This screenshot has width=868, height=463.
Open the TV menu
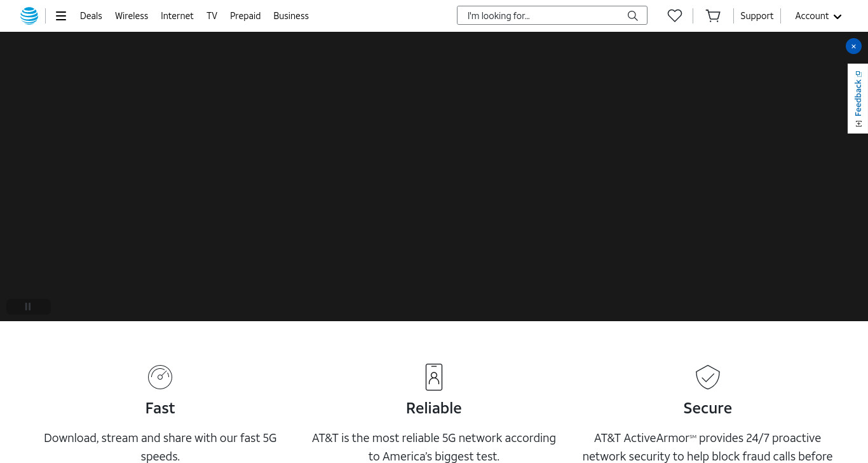pyautogui.click(x=212, y=16)
